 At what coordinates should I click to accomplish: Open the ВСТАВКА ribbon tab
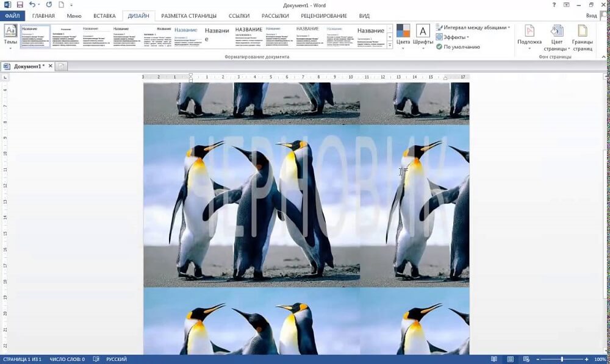(104, 16)
